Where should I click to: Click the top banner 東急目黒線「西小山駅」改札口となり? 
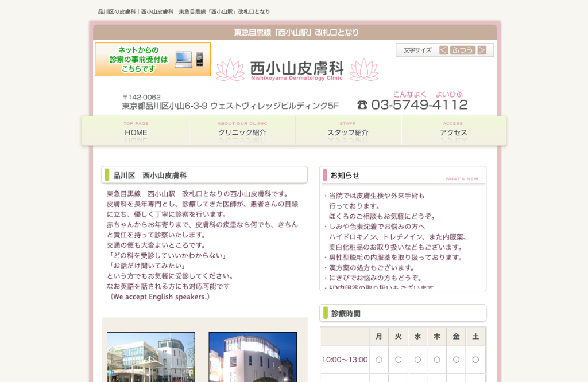coord(297,32)
